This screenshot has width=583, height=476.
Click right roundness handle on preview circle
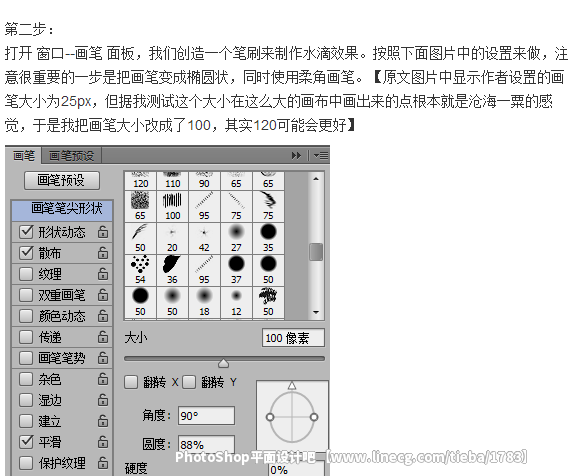314,417
